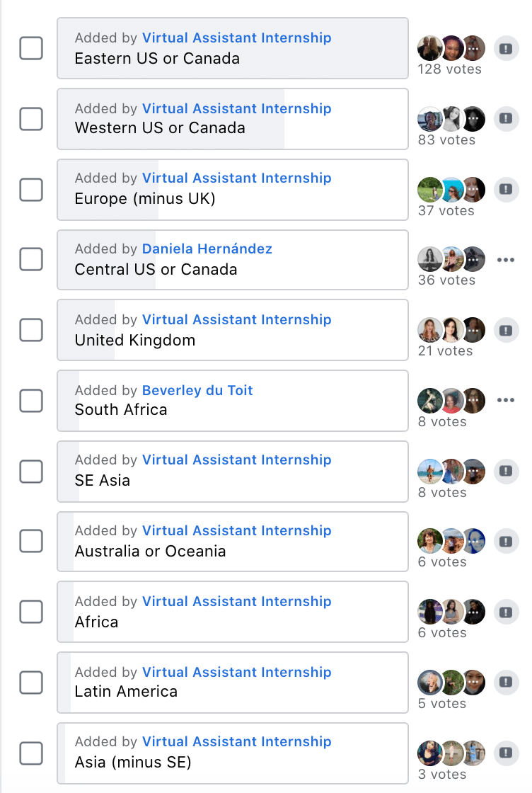Screen dimensions: 532x793
Task: Click the first voter avatar on Eastern US row
Action: tap(429, 47)
